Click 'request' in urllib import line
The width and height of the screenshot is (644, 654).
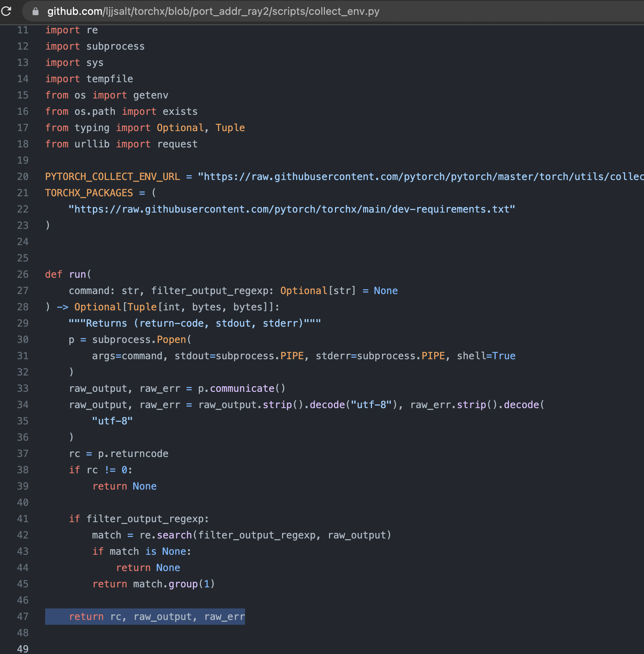click(x=177, y=144)
